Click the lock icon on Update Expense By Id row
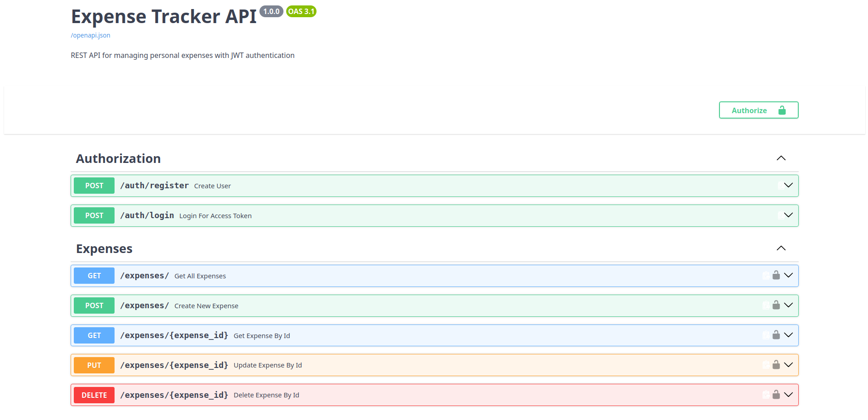Viewport: 868px width, 420px height. pos(776,365)
